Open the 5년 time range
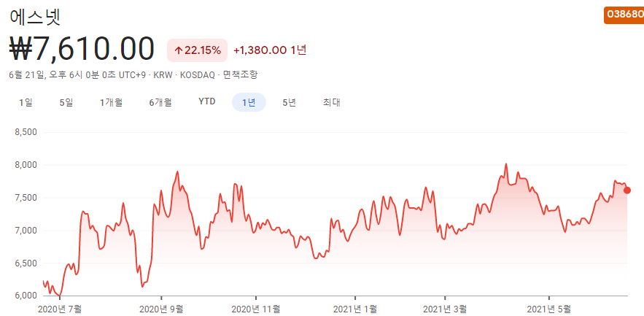 pyautogui.click(x=289, y=102)
